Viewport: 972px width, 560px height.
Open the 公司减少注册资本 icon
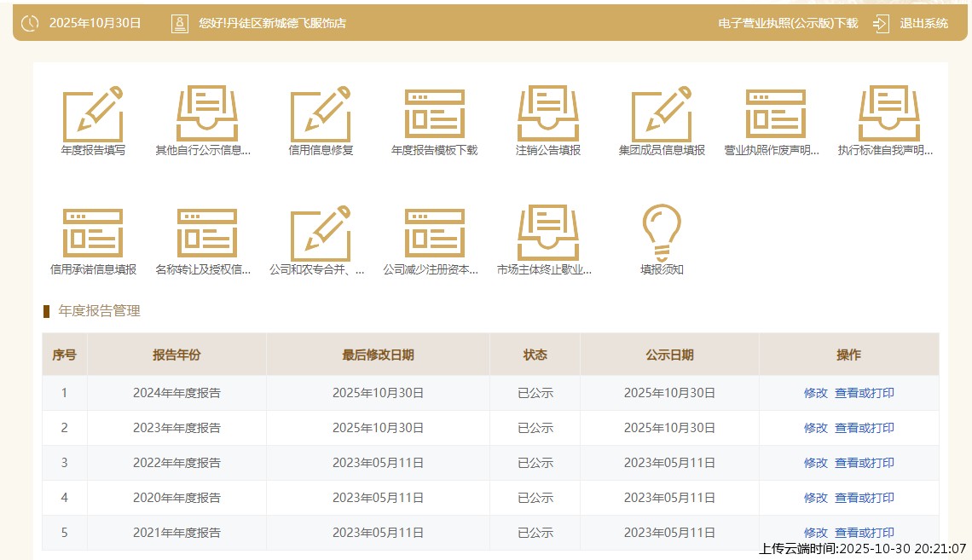point(434,234)
